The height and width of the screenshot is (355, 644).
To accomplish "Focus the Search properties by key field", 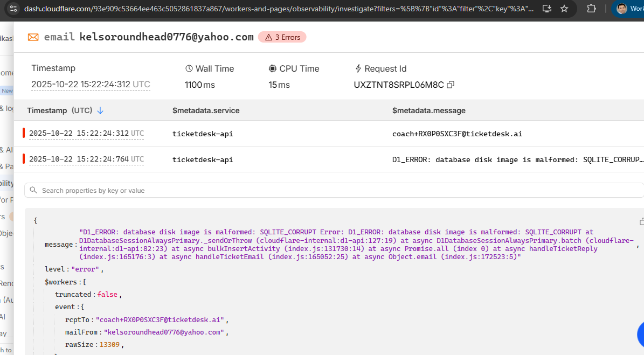I will pos(334,190).
